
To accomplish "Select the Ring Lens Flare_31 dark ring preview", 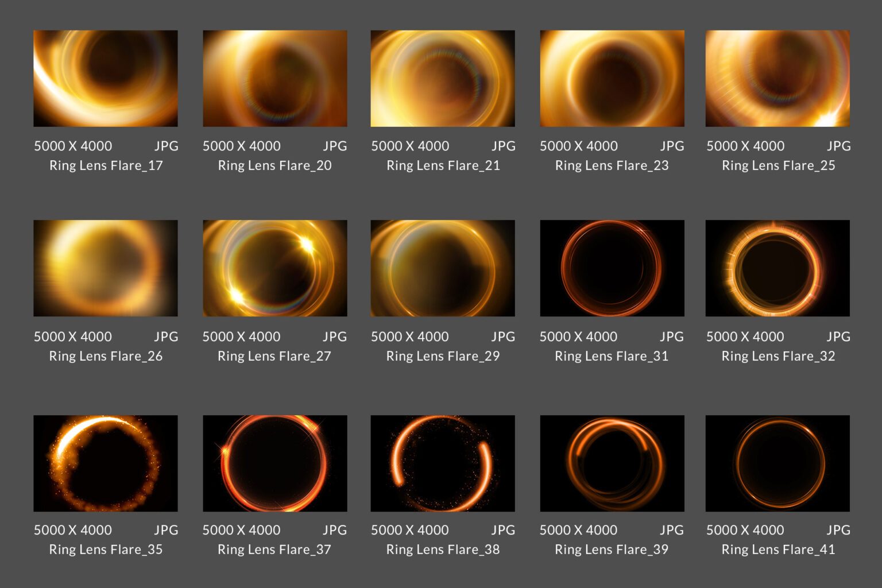I will click(x=612, y=268).
